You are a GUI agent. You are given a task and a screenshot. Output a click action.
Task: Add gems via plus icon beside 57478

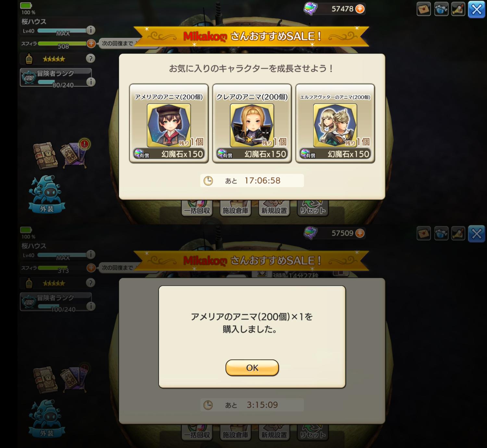coord(360,9)
